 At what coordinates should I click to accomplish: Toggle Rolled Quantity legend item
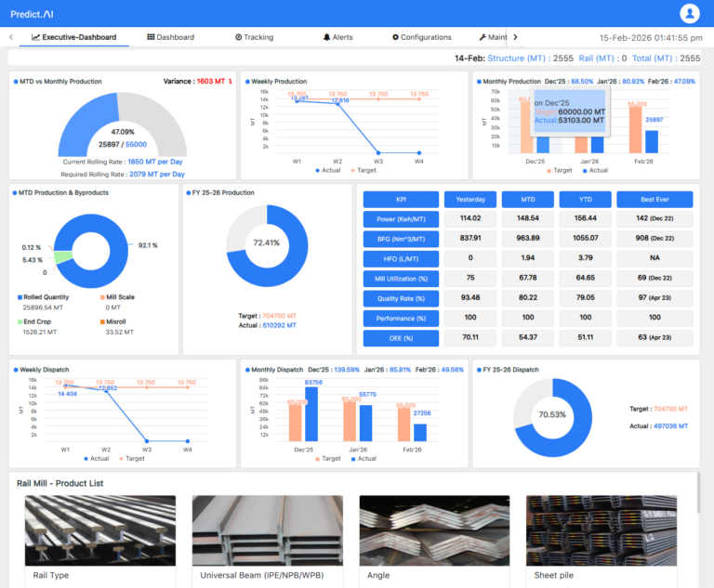pyautogui.click(x=46, y=297)
